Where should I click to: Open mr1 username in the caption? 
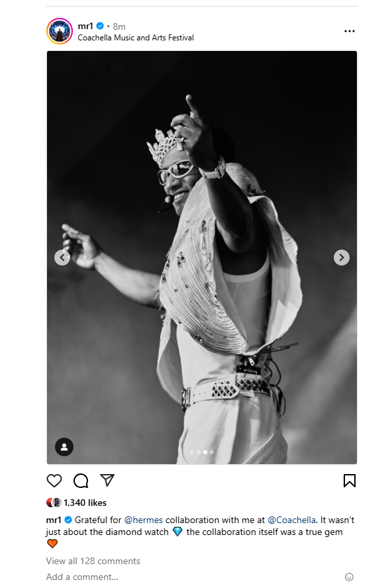(54, 520)
